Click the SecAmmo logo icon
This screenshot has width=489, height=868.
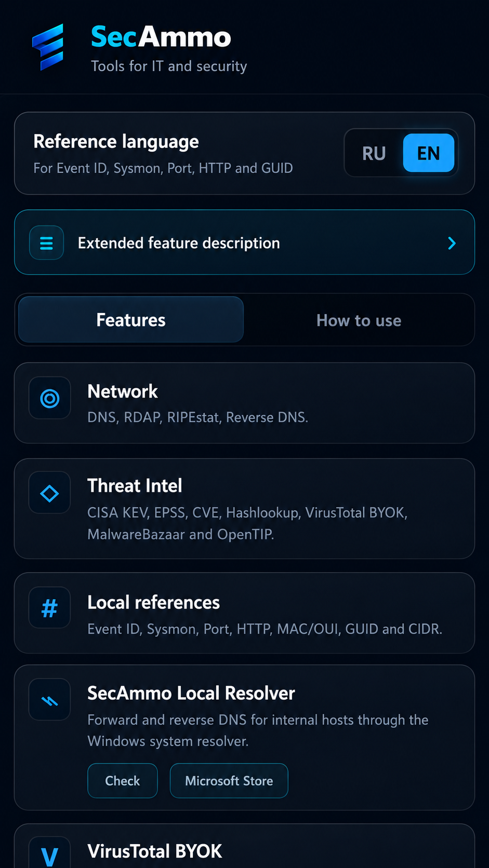coord(48,47)
